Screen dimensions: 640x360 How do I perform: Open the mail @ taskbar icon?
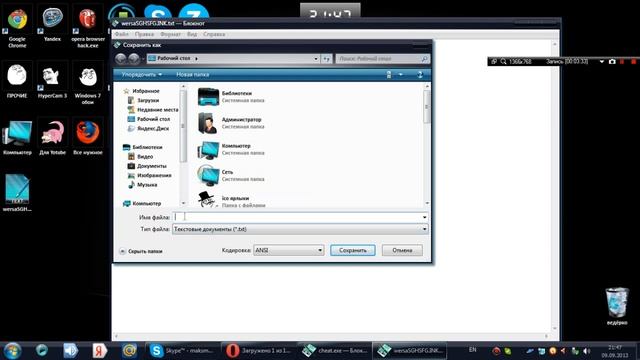129,351
